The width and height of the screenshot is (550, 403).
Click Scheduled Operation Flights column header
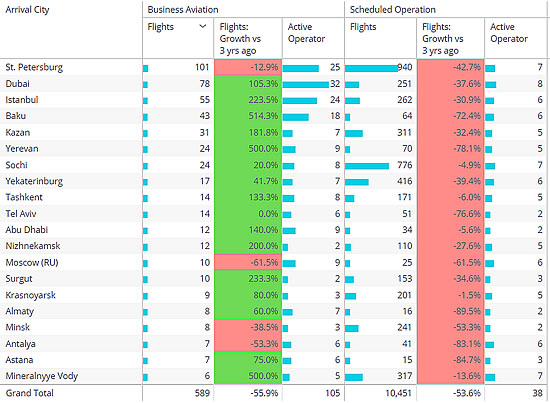363,27
